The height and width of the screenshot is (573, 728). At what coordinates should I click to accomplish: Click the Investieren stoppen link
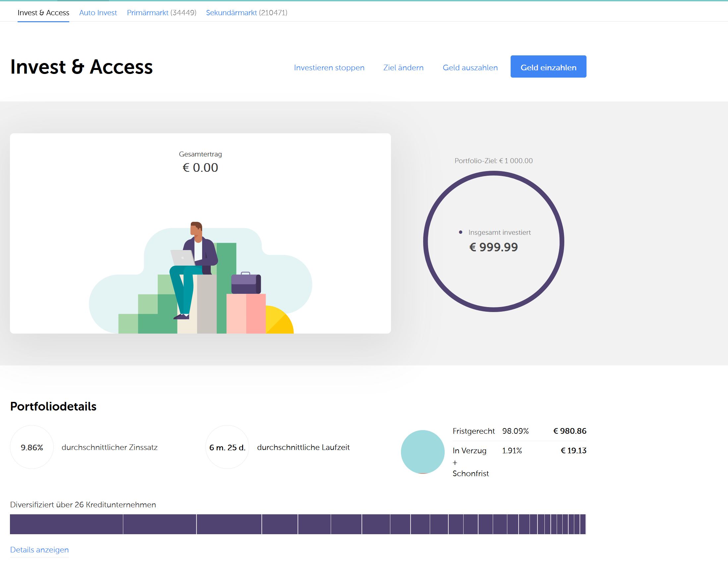tap(329, 67)
